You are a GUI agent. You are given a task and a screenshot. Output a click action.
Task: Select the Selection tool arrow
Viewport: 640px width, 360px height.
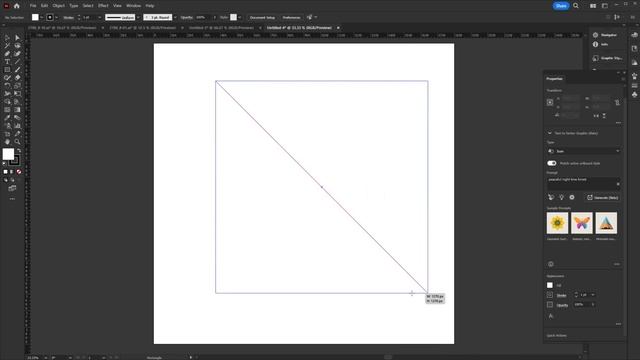7,38
